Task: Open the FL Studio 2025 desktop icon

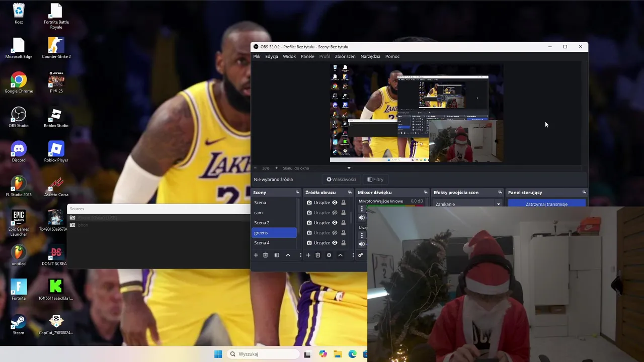Action: point(19,187)
